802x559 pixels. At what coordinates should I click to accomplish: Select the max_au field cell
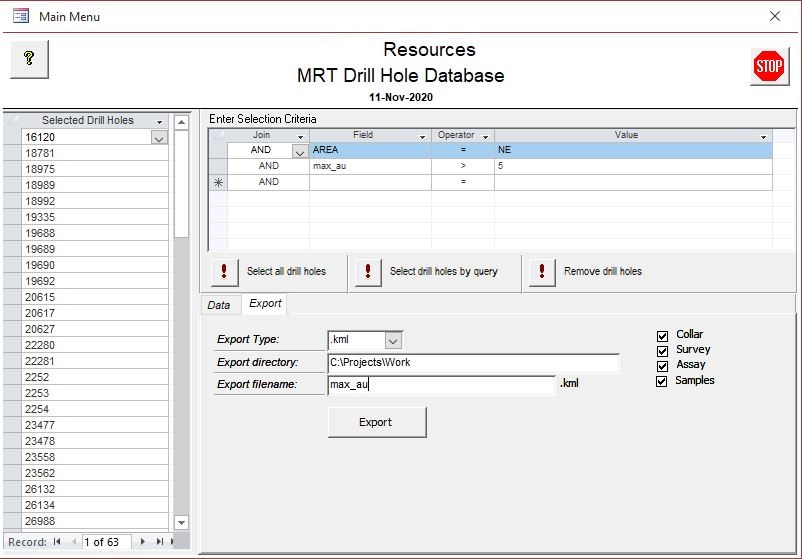pos(370,166)
